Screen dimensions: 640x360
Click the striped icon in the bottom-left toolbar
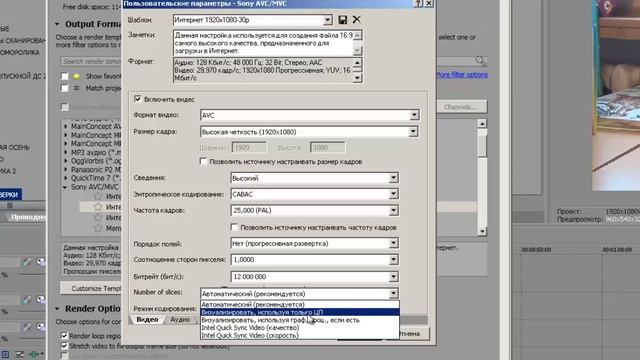click(x=19, y=354)
